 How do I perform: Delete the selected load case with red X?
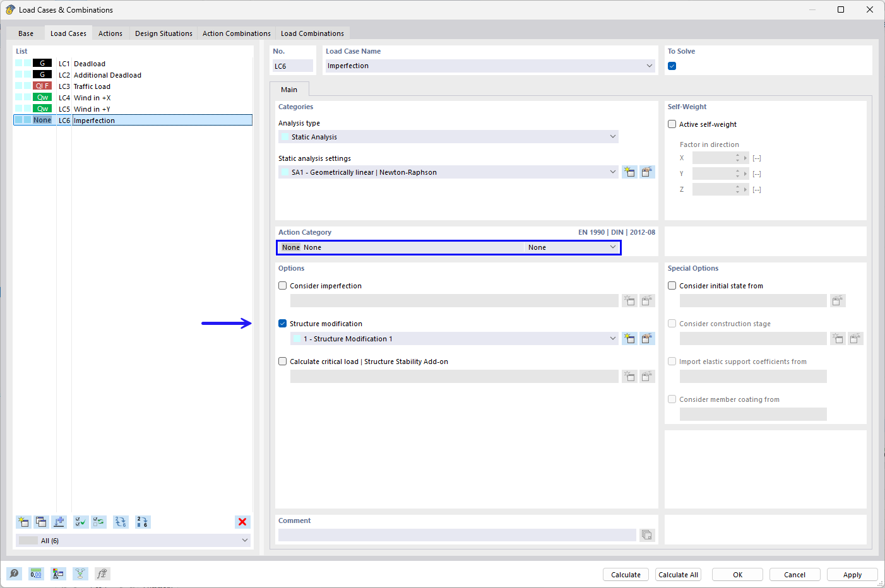tap(242, 522)
